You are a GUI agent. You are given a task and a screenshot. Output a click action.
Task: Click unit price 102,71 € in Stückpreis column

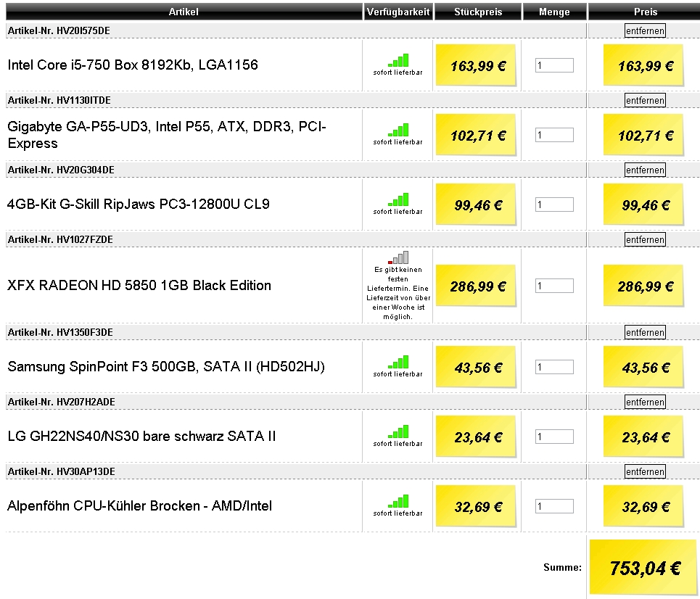(x=476, y=135)
